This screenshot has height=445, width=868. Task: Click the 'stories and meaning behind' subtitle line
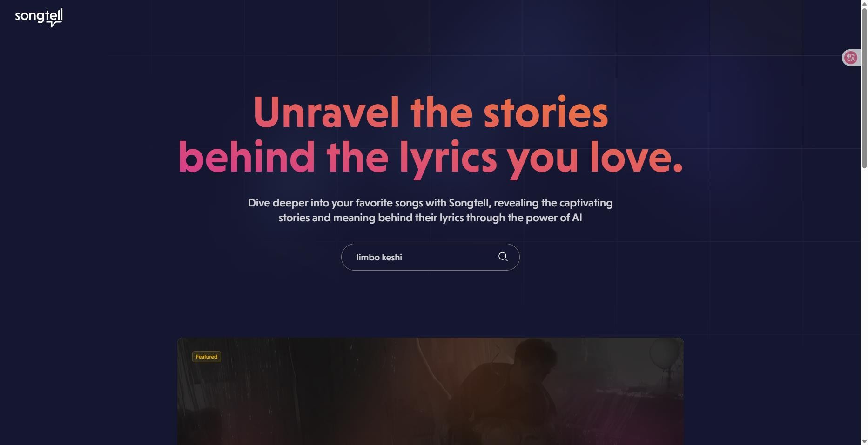pos(430,218)
